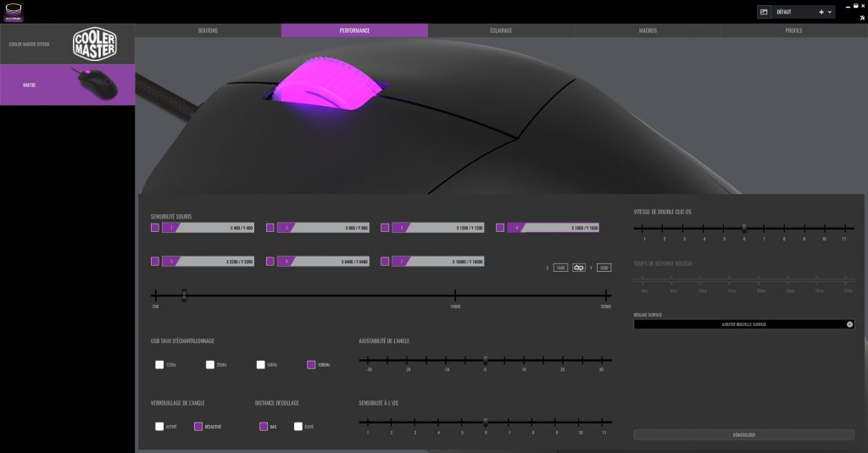Click the Cooler Master logo in the sidebar
The width and height of the screenshot is (868, 453).
(94, 43)
